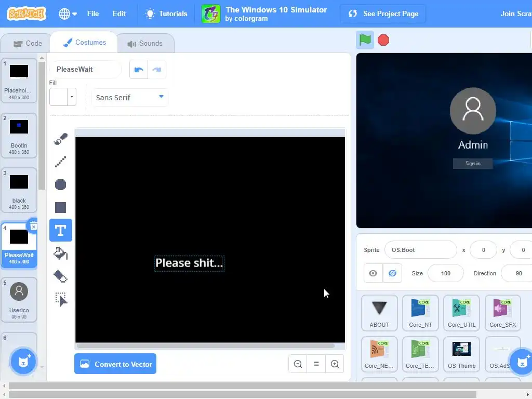The image size is (532, 399).
Task: Select the Placehol... costume thumbnail
Action: [19, 81]
